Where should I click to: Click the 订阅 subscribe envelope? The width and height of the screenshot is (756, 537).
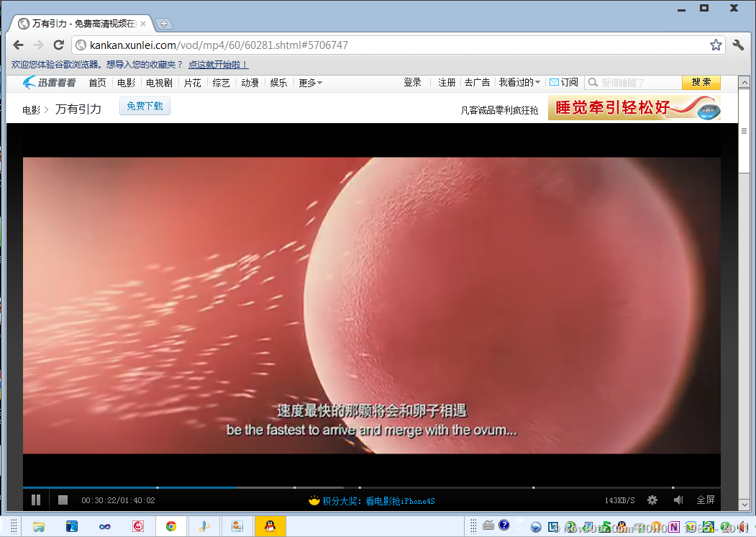point(564,83)
